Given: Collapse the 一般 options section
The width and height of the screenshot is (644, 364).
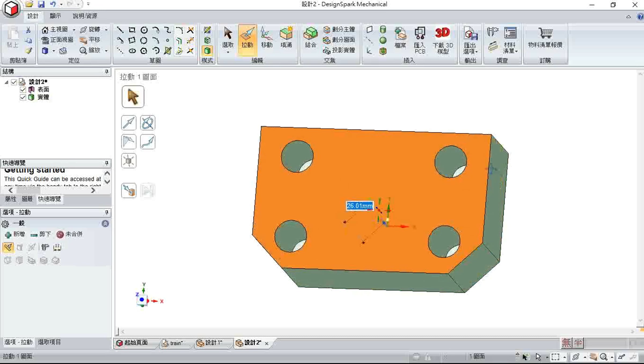Looking at the screenshot, I should pyautogui.click(x=105, y=224).
